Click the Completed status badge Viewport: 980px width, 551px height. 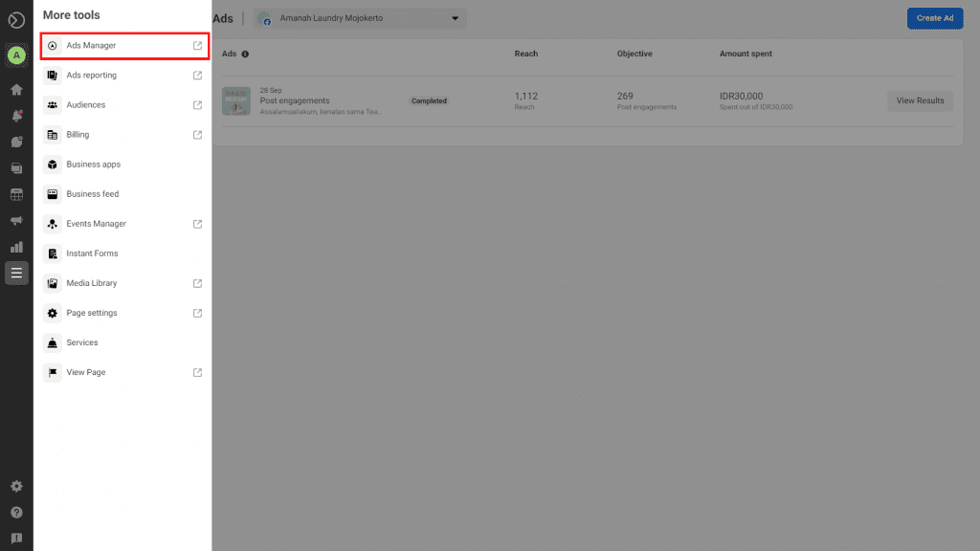pyautogui.click(x=429, y=100)
